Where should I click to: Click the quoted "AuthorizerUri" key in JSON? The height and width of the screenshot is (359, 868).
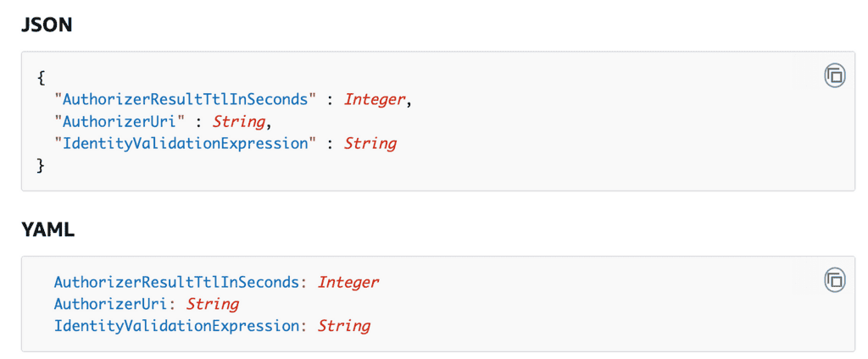pos(124,121)
